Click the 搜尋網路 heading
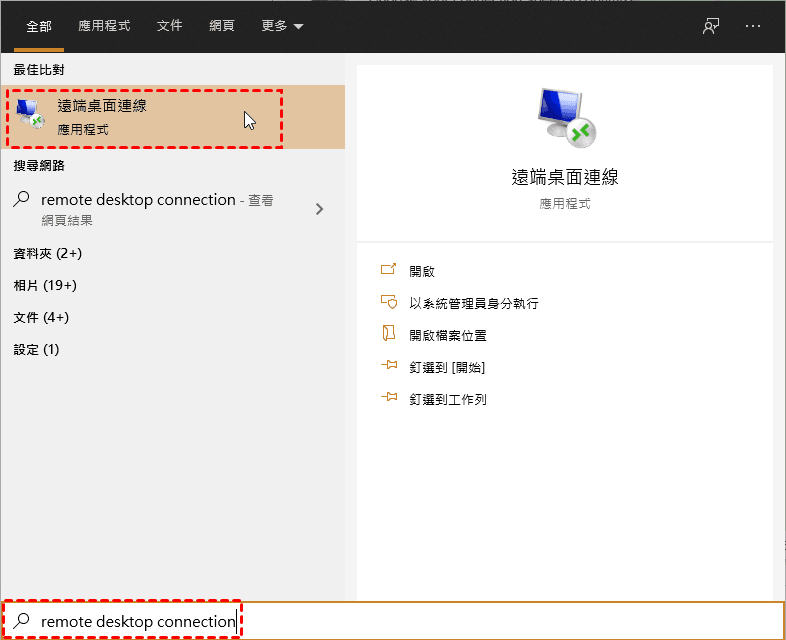 (39, 165)
